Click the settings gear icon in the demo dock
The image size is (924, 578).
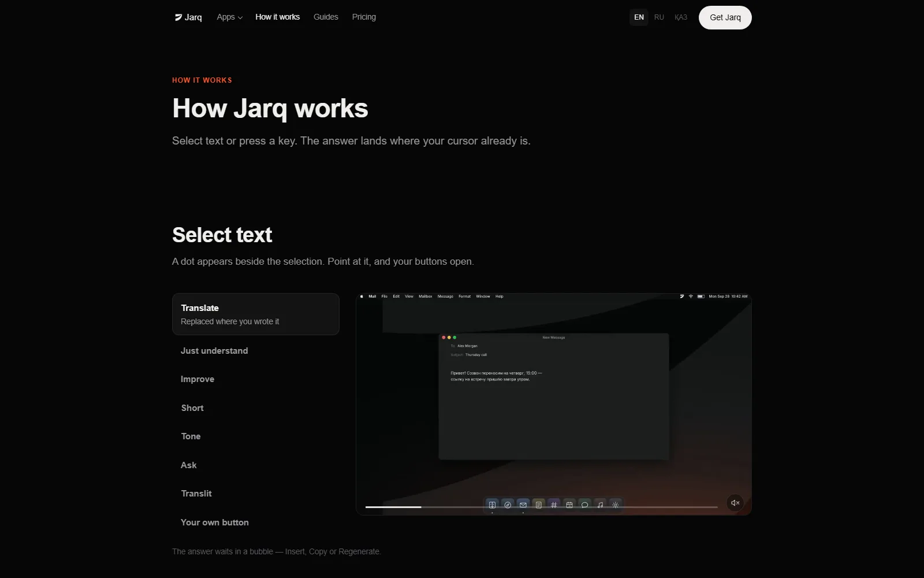pyautogui.click(x=616, y=505)
